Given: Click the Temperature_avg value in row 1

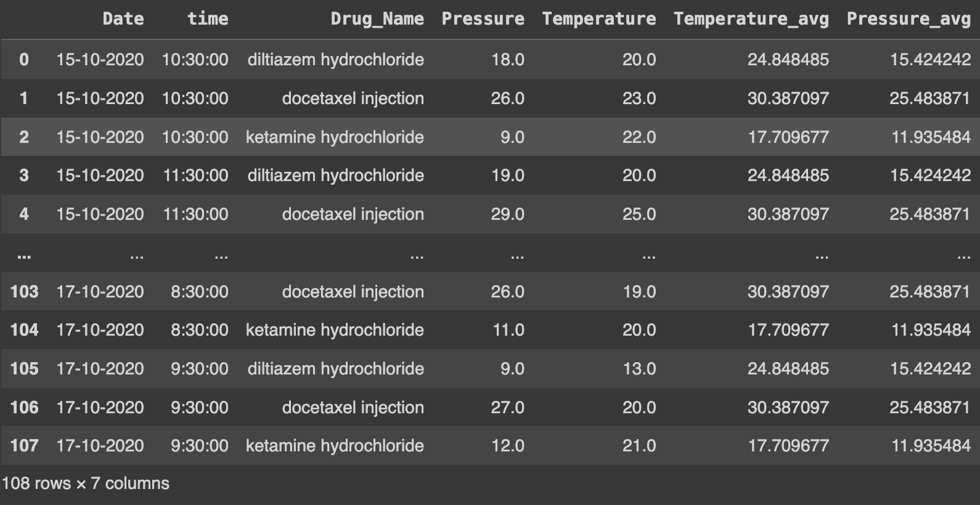Looking at the screenshot, I should (788, 99).
